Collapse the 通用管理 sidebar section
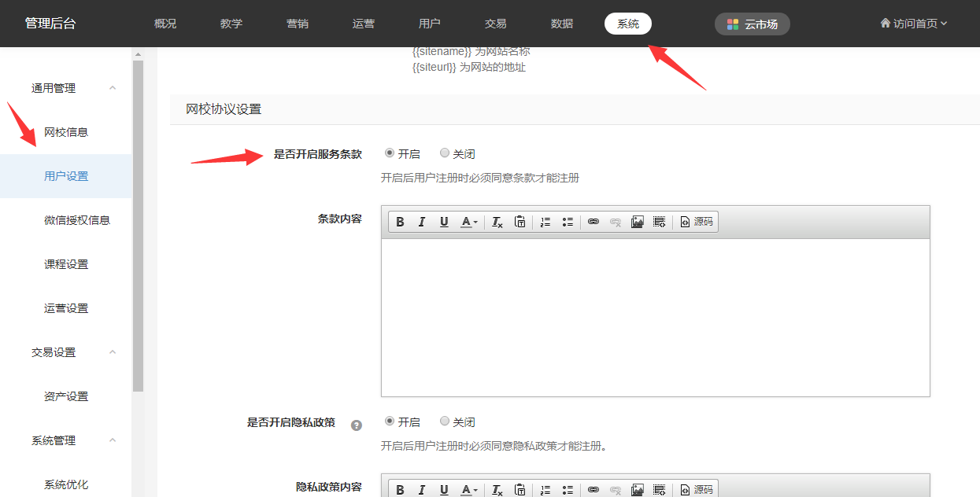The image size is (980, 497). click(x=113, y=88)
